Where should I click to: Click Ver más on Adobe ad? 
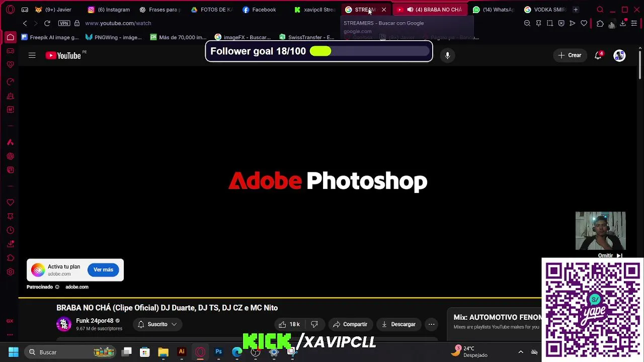pos(103,270)
